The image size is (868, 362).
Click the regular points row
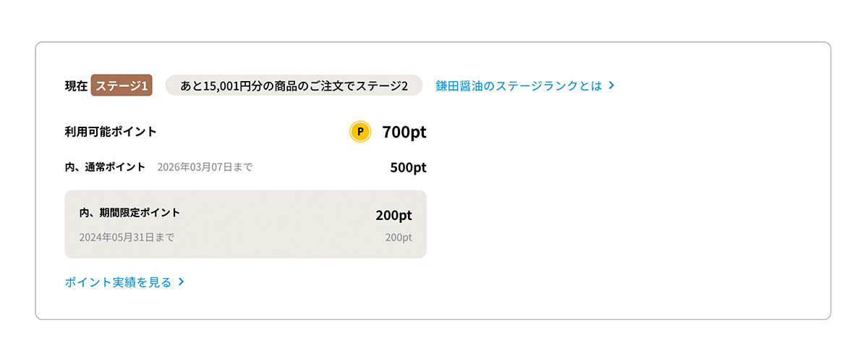pos(246,167)
